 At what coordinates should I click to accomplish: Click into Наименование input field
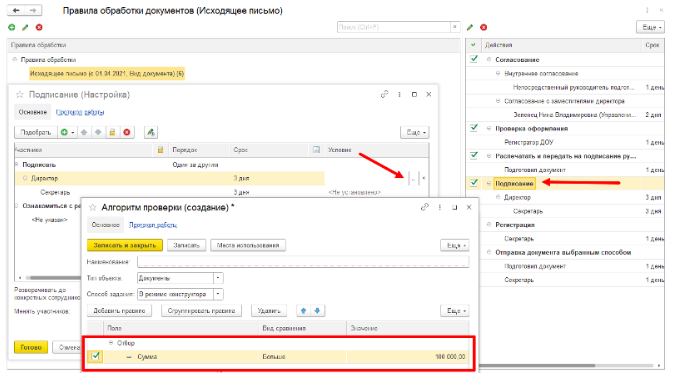(303, 261)
